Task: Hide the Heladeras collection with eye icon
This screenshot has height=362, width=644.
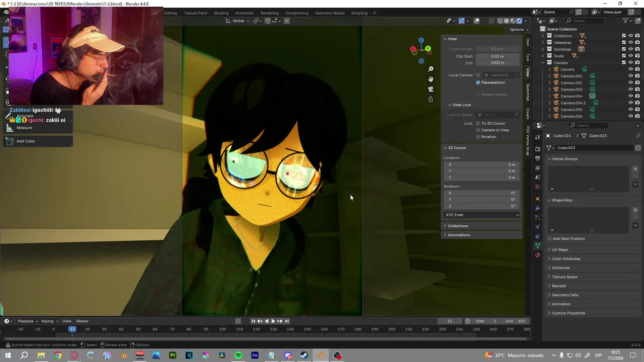Action: pos(630,42)
